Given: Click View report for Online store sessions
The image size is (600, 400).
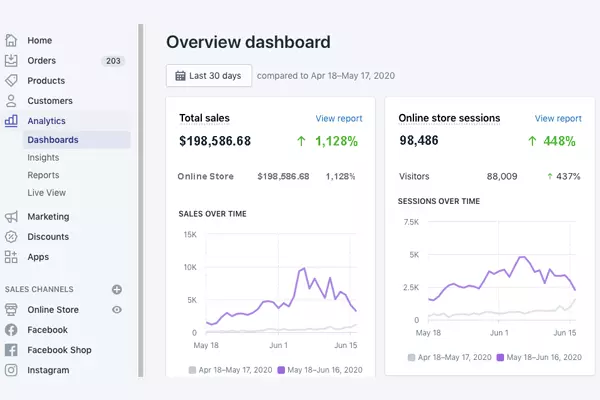Looking at the screenshot, I should click(557, 119).
